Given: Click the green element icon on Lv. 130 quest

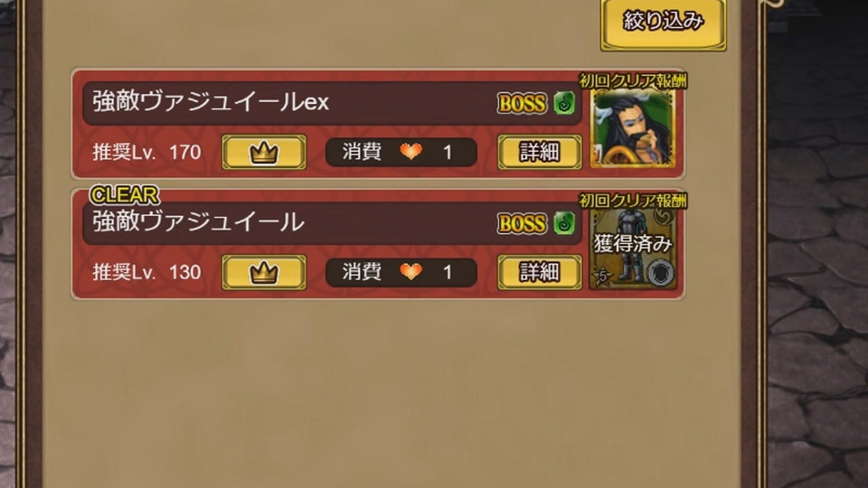Looking at the screenshot, I should tap(564, 223).
